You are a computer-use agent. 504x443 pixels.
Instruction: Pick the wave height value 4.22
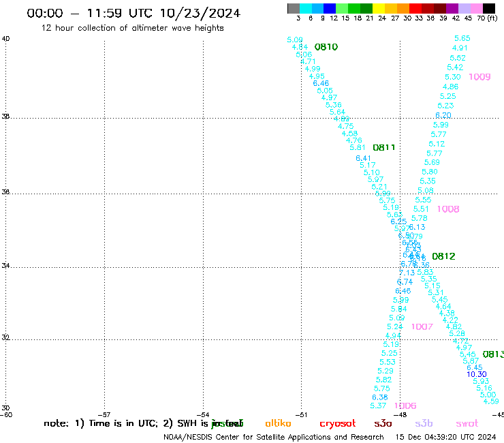pyautogui.click(x=450, y=320)
